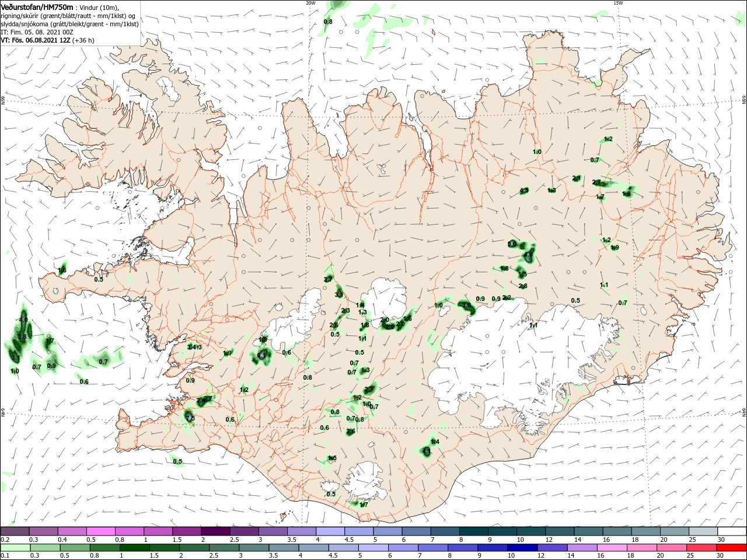Viewport: 747px width, 560px height.
Task: Choose the teal 12 snow legend swatch
Action: point(560,531)
